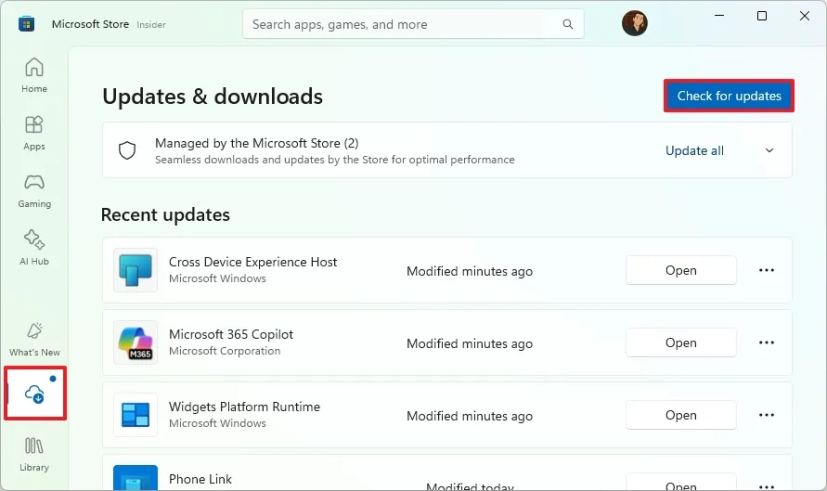The height and width of the screenshot is (491, 827).
Task: Select the Cross Device Experience Host title
Action: pyautogui.click(x=253, y=262)
